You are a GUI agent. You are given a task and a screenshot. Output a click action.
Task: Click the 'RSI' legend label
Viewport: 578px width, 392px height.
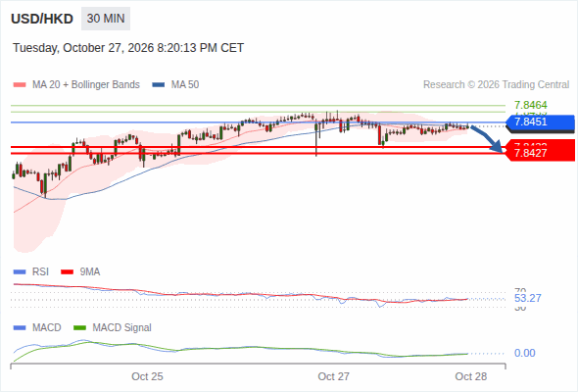[40, 272]
